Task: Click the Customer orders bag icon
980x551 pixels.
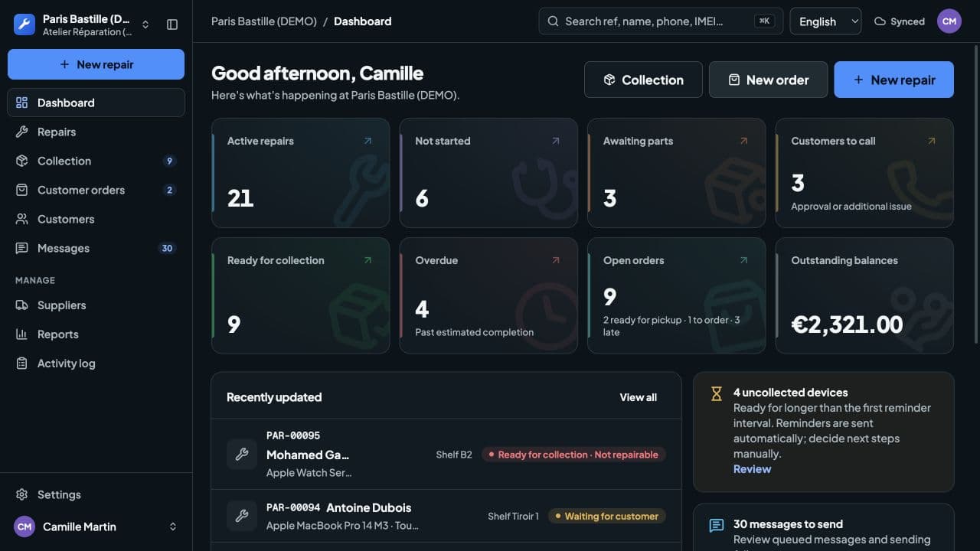Action: click(22, 190)
